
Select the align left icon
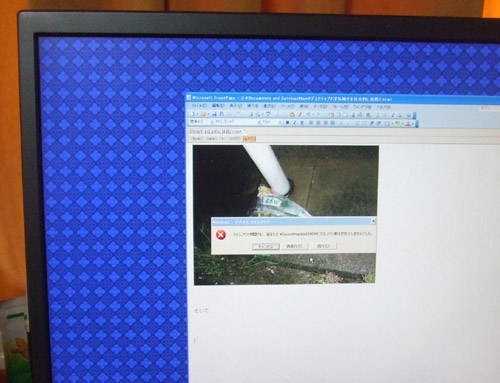coord(311,123)
